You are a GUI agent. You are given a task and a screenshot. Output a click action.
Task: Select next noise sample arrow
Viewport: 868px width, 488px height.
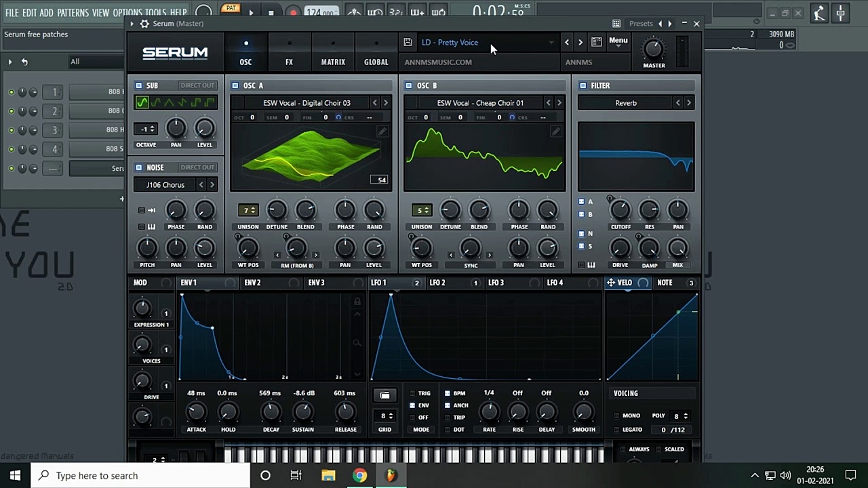212,185
